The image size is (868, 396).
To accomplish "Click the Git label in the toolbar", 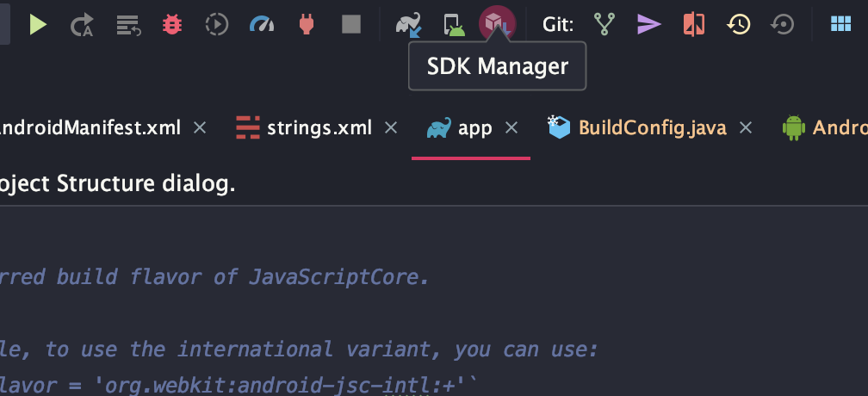I will pyautogui.click(x=557, y=24).
